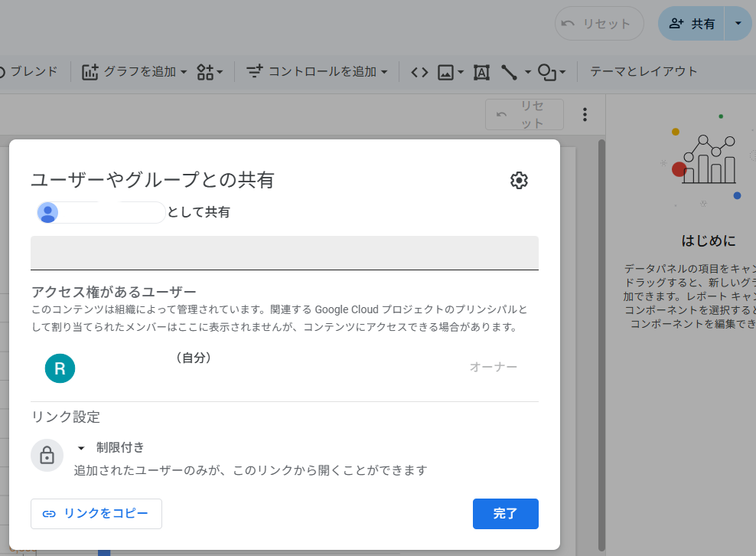Viewport: 756px width, 556px height.
Task: Open テーマとレイアウト panel
Action: pyautogui.click(x=644, y=71)
